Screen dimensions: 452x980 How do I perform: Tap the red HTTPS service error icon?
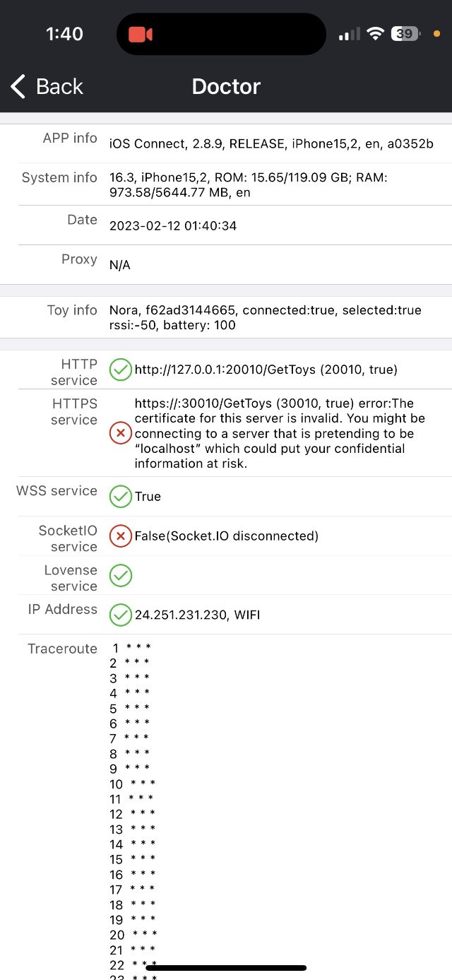tap(121, 433)
